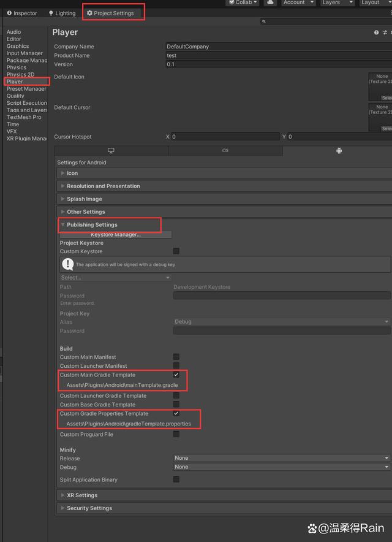Click the Company Name field
Image resolution: width=392 pixels, height=542 pixels.
point(279,47)
